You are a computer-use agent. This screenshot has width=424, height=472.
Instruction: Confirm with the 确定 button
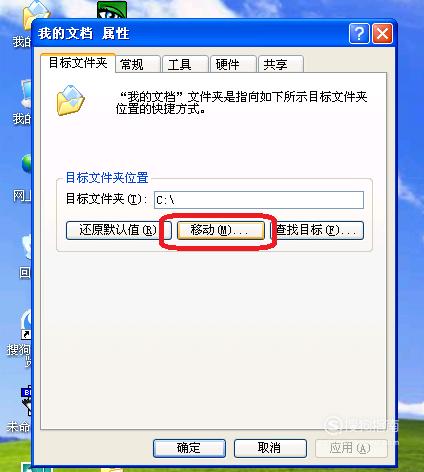click(x=189, y=448)
